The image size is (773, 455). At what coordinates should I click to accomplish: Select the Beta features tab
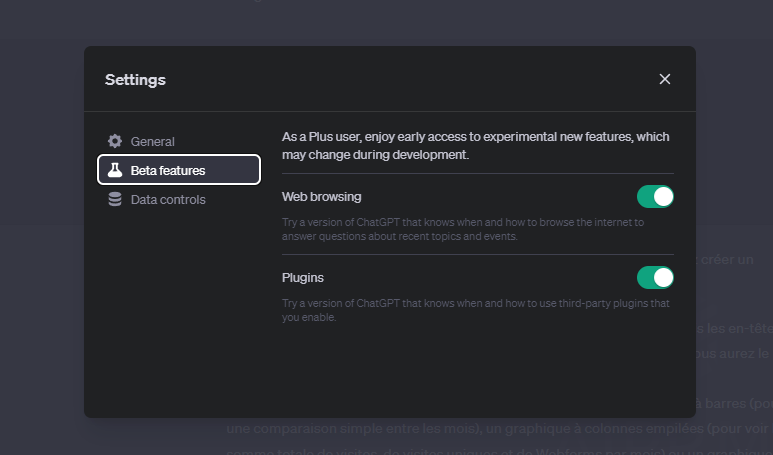click(178, 170)
